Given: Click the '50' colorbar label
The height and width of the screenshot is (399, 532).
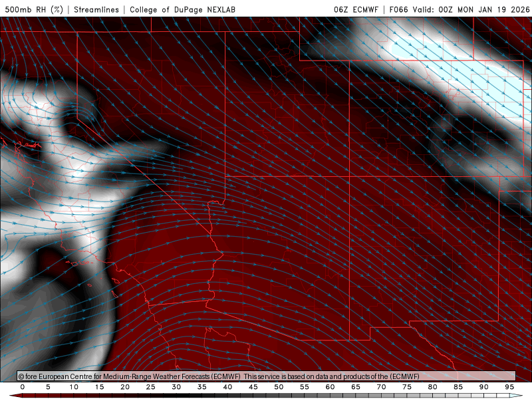Looking at the screenshot, I should pos(279,387).
